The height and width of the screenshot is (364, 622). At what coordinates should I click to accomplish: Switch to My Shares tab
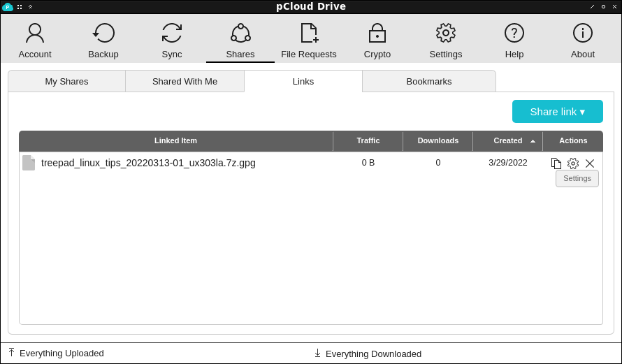coord(66,81)
